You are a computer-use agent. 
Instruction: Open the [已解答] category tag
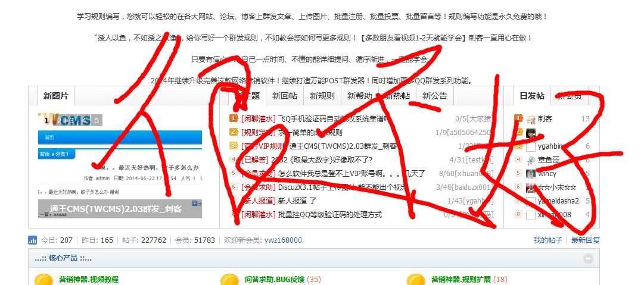[254, 160]
